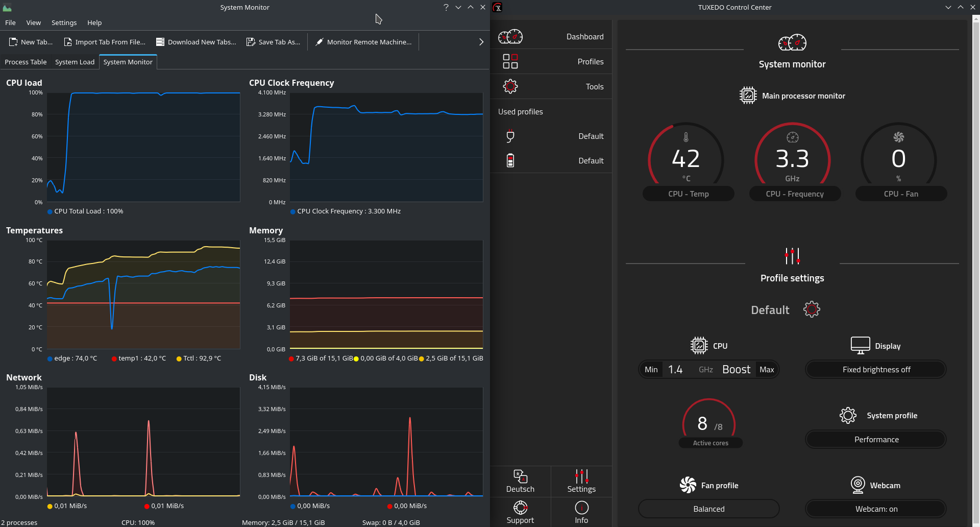Click the Support lifebuoy icon

click(520, 508)
